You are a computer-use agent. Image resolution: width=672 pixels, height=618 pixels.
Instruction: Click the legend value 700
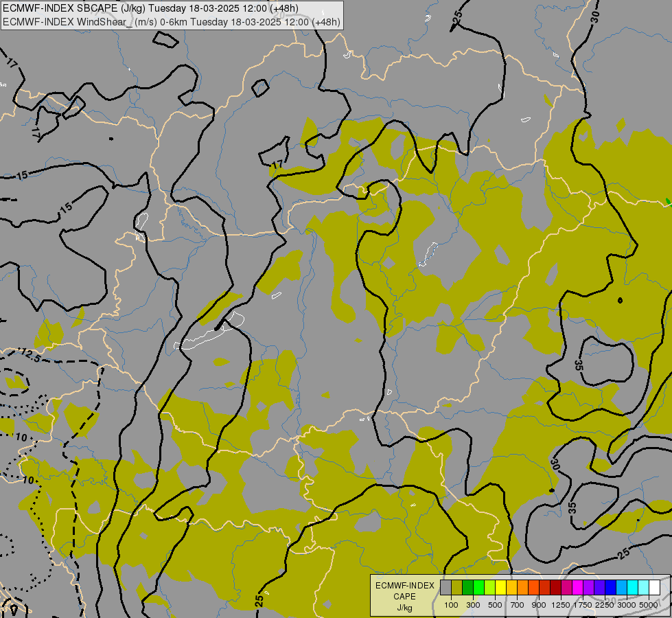[x=518, y=605]
